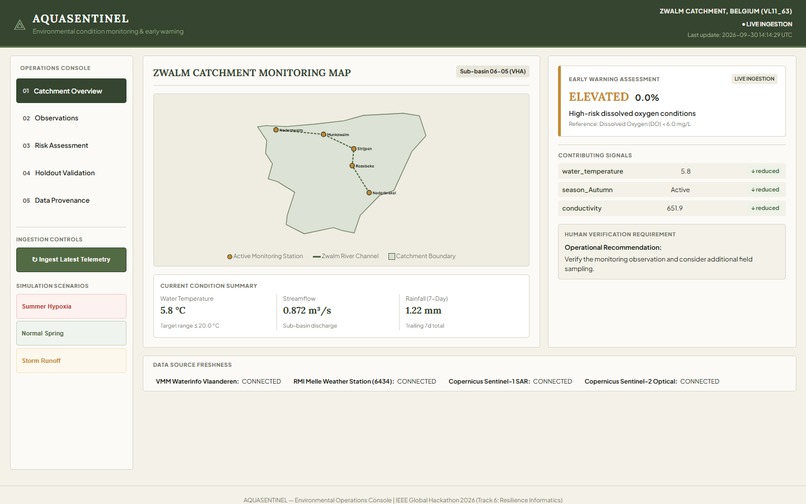Click the Active Monitoring Station legend dot
The width and height of the screenshot is (806, 504).
point(230,257)
